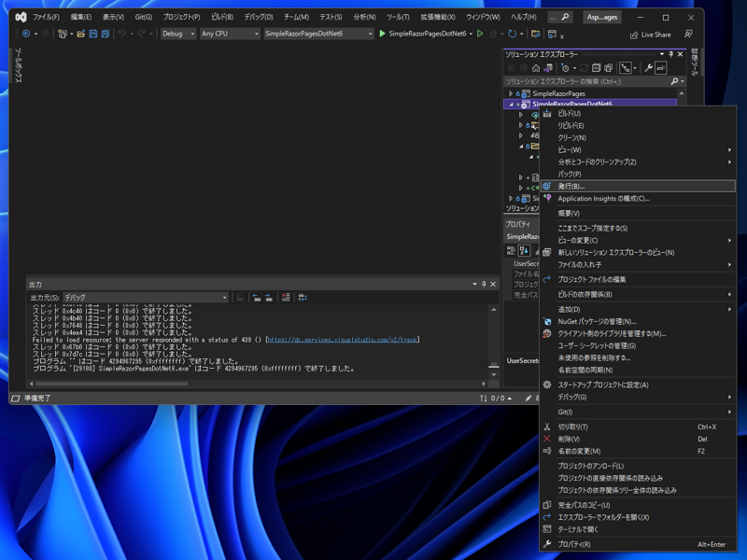Select クリーン(N) in context menu
747x560 pixels.
[638, 137]
